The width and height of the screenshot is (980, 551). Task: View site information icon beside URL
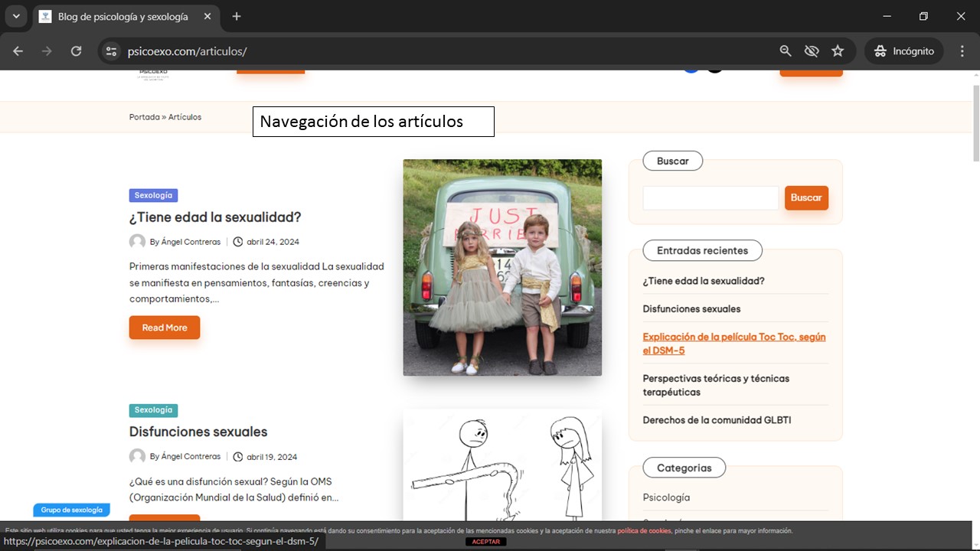click(x=112, y=51)
